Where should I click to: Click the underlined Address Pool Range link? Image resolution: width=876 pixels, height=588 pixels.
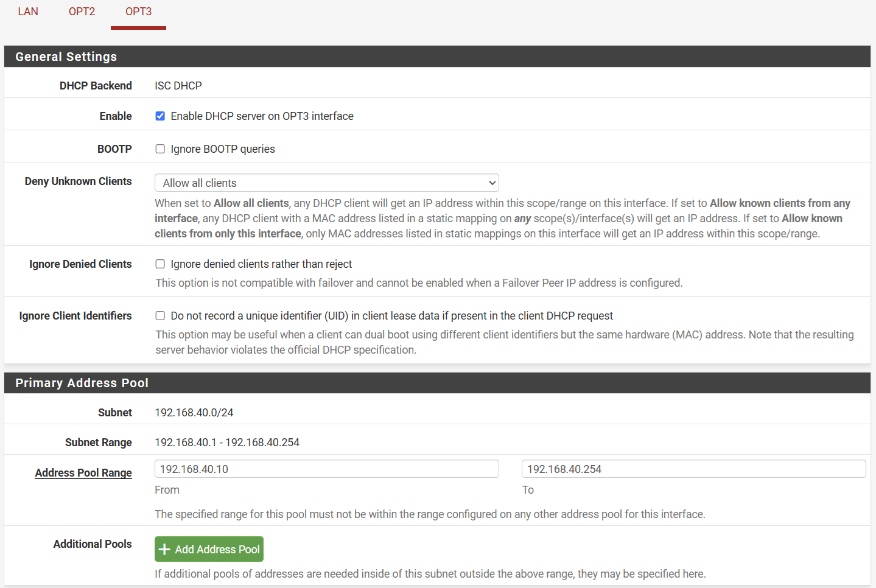(83, 473)
